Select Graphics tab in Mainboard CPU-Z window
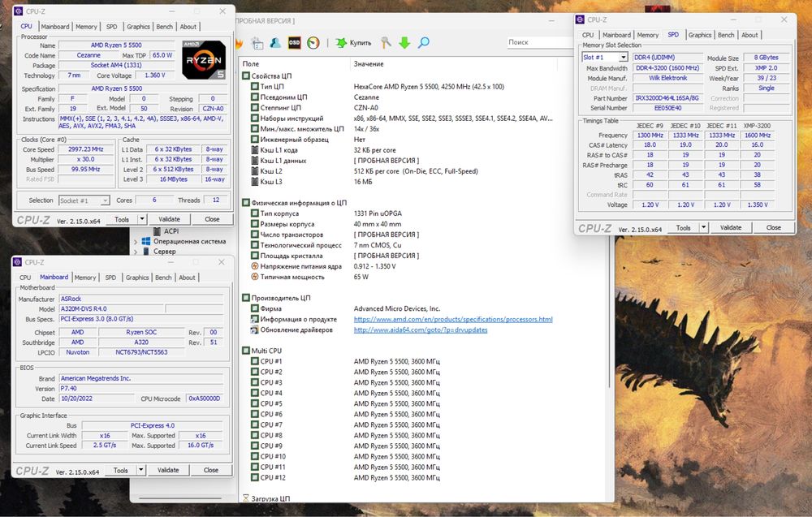The height and width of the screenshot is (517, 812). point(137,278)
